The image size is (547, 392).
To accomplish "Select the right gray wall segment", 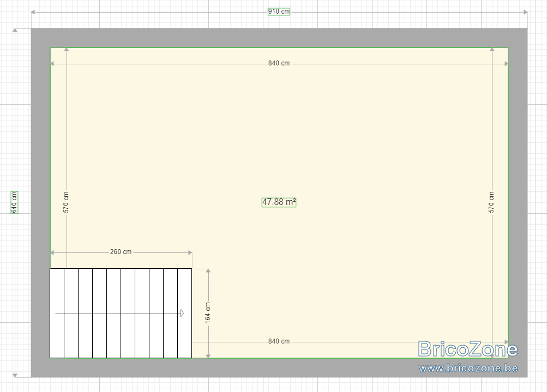I will (518, 203).
